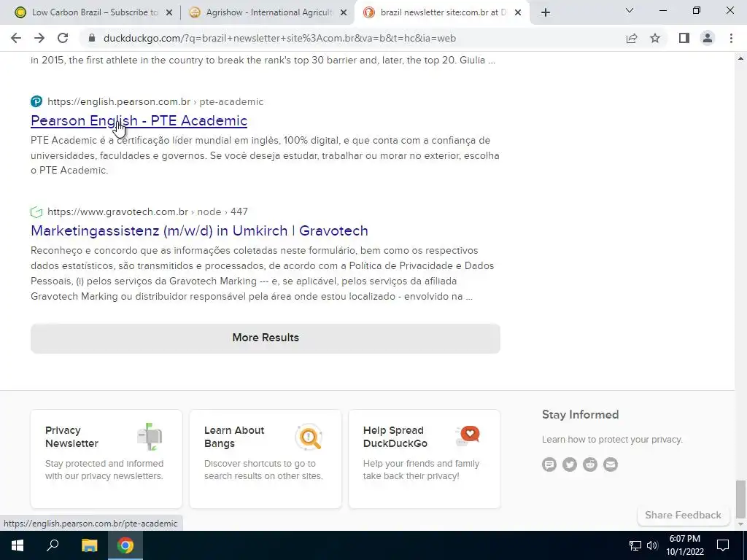Close the Agrishow tab
Viewport: 747px width, 560px height.
click(343, 13)
